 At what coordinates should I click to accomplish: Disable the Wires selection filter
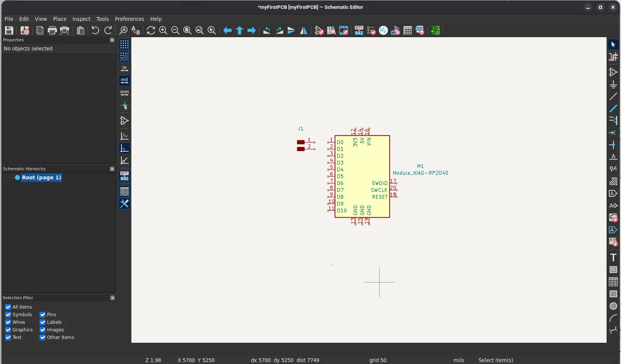click(8, 322)
